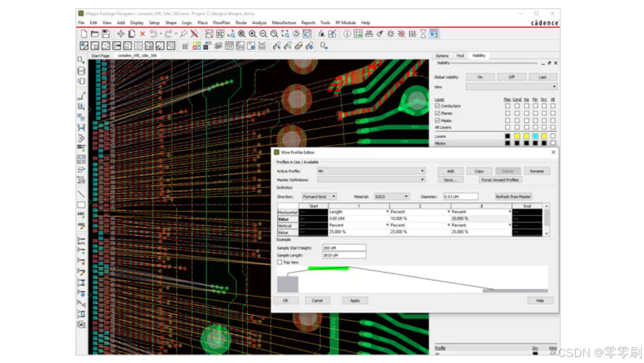Click OK in Wire Profile Editor
Image resolution: width=644 pixels, height=363 pixels.
pos(285,300)
